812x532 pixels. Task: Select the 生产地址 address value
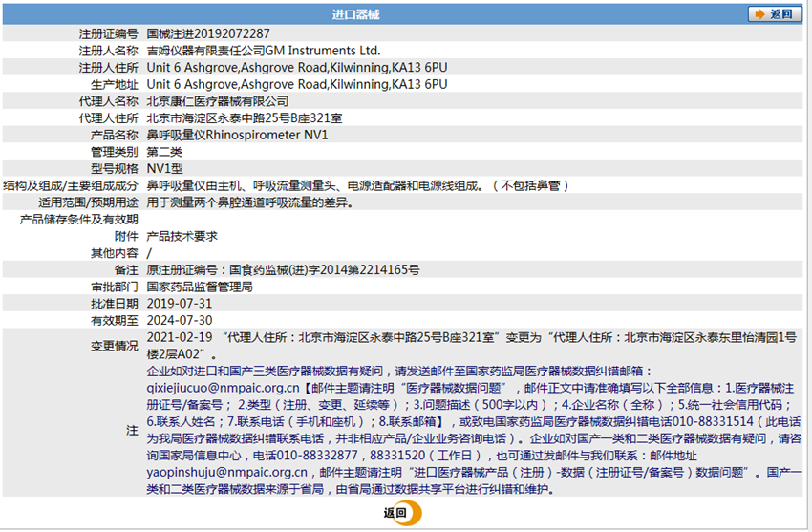297,84
